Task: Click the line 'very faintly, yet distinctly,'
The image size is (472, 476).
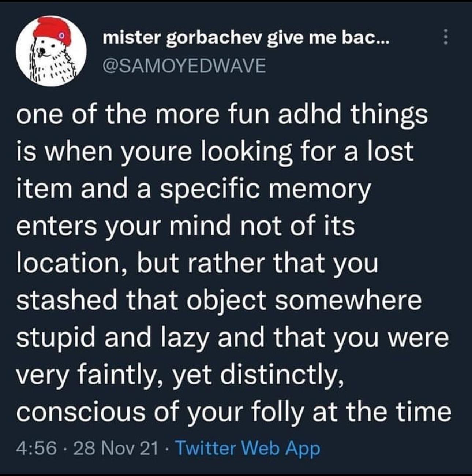Action: (180, 375)
